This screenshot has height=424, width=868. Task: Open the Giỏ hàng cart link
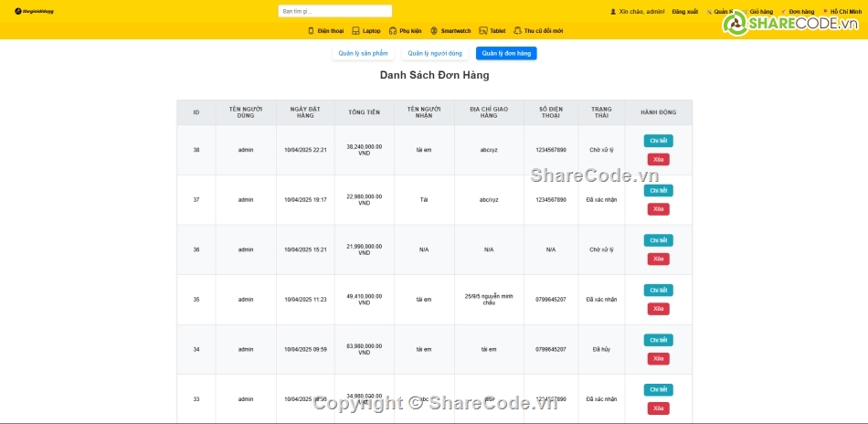761,12
